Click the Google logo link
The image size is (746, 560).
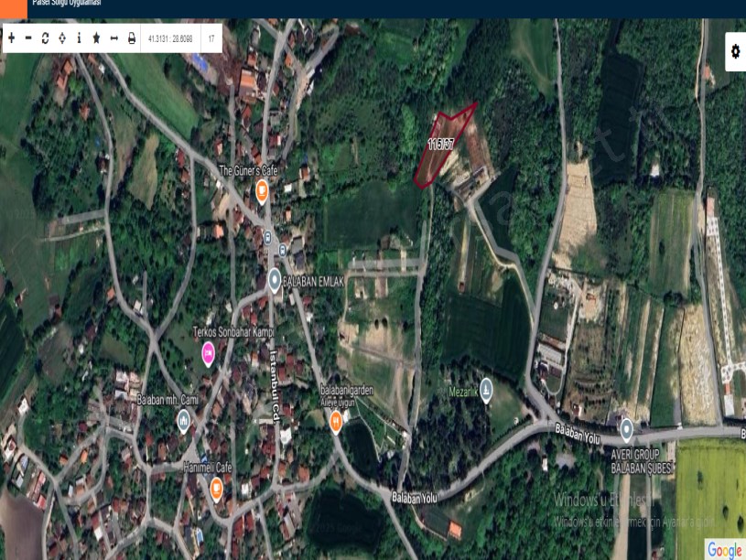click(x=724, y=549)
